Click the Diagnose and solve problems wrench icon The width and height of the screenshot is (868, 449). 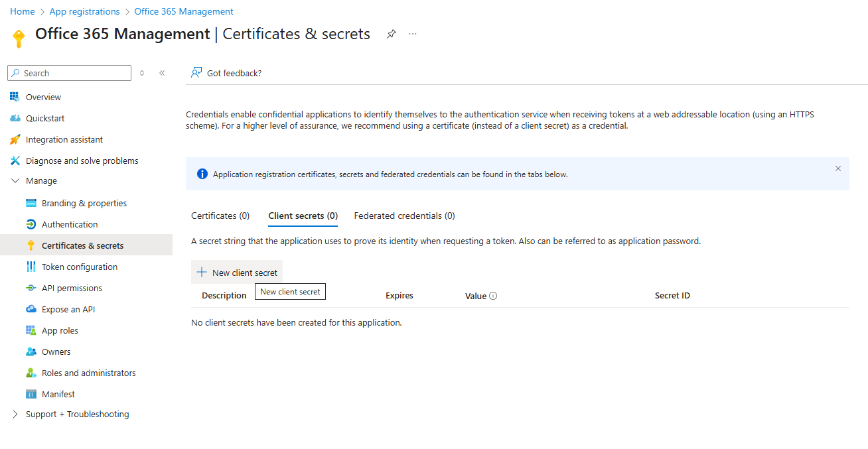(15, 160)
